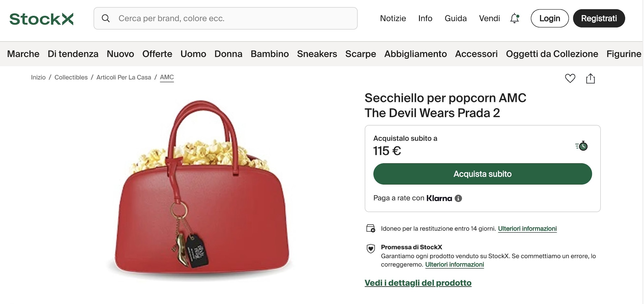
Task: Select the Offerte menu item
Action: (x=157, y=54)
